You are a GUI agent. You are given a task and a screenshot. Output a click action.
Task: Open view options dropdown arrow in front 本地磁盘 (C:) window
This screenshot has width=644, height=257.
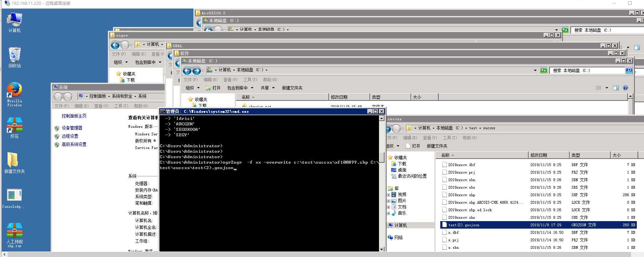click(607, 88)
